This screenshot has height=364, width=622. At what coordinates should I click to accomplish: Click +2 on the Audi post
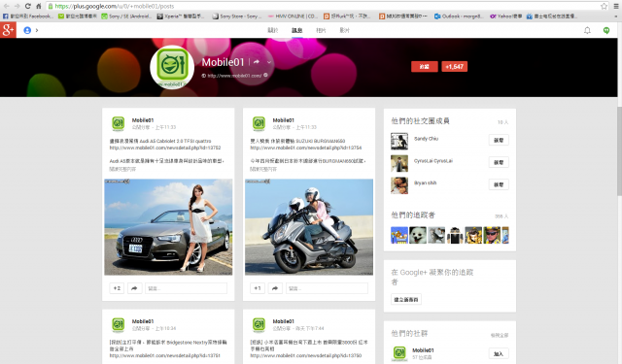click(x=117, y=288)
